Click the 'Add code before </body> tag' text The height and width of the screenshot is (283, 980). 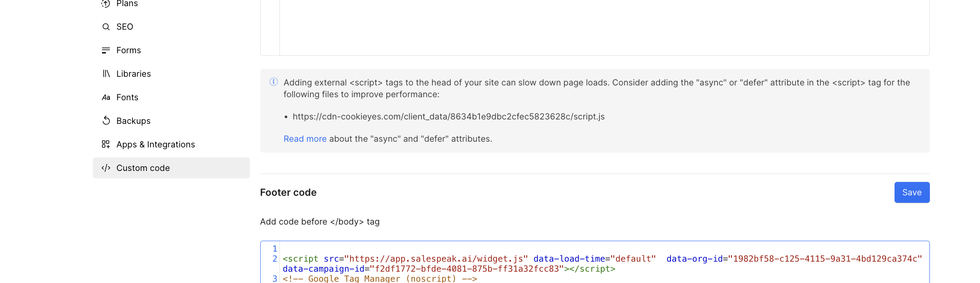pyautogui.click(x=320, y=222)
